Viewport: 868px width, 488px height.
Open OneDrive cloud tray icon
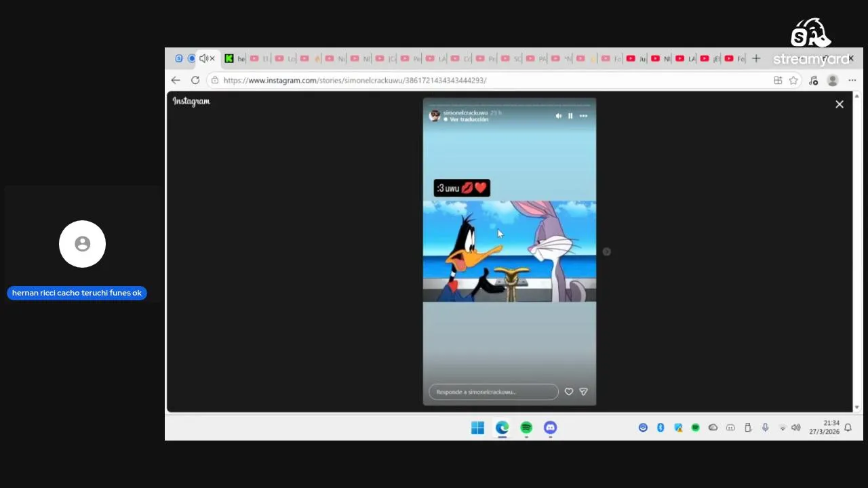click(x=713, y=428)
